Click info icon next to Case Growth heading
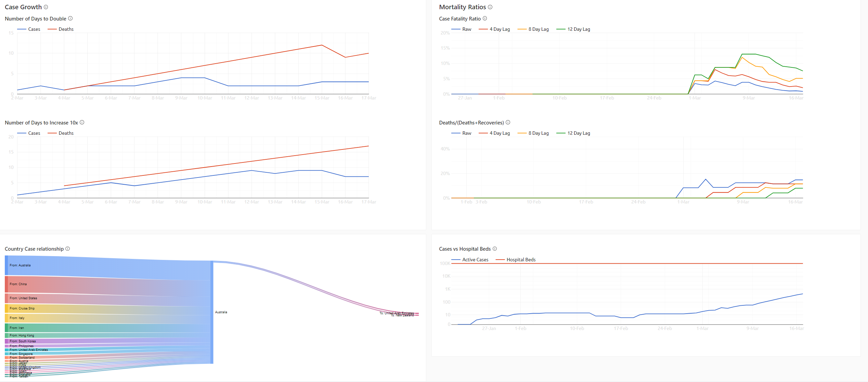This screenshot has width=868, height=382. tap(46, 7)
